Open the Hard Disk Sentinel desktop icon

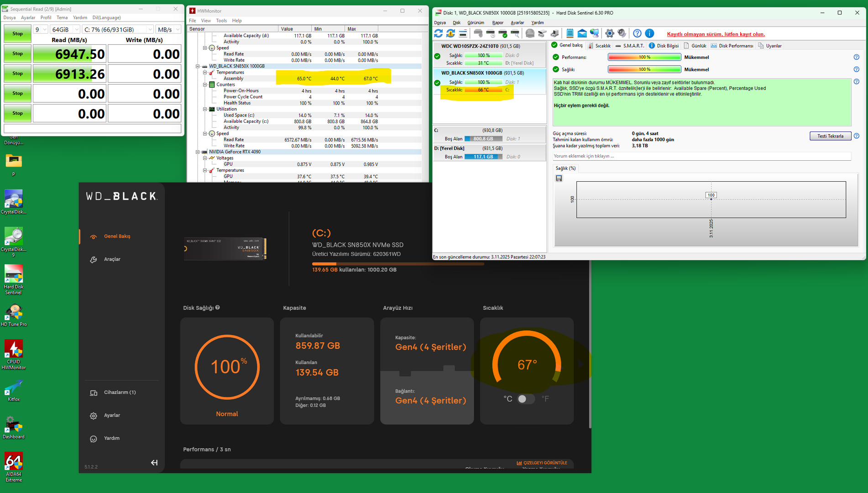(x=14, y=279)
